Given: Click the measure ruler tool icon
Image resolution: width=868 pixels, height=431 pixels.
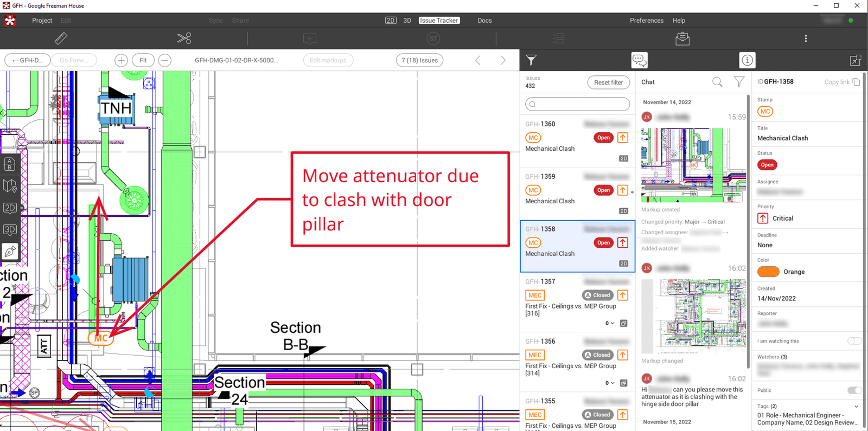Looking at the screenshot, I should click(61, 38).
